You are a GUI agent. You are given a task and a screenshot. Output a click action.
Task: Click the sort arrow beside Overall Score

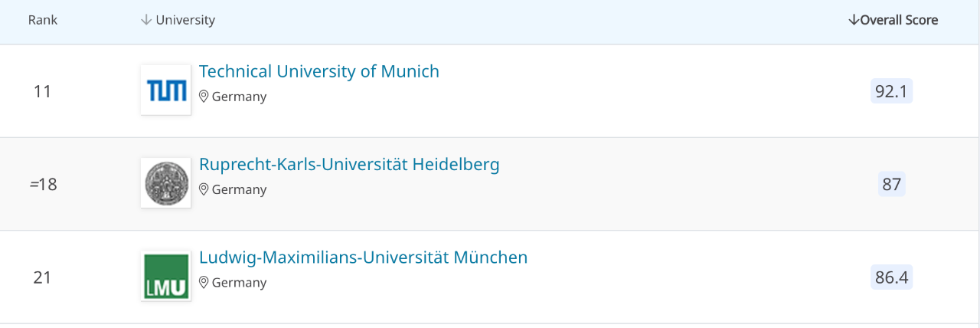(x=854, y=20)
